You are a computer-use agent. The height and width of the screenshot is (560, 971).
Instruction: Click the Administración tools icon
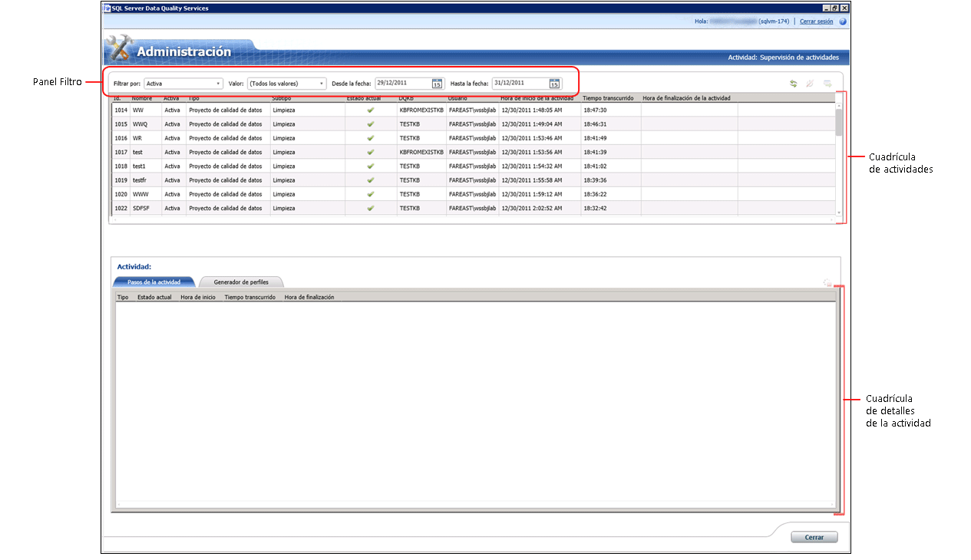point(119,49)
